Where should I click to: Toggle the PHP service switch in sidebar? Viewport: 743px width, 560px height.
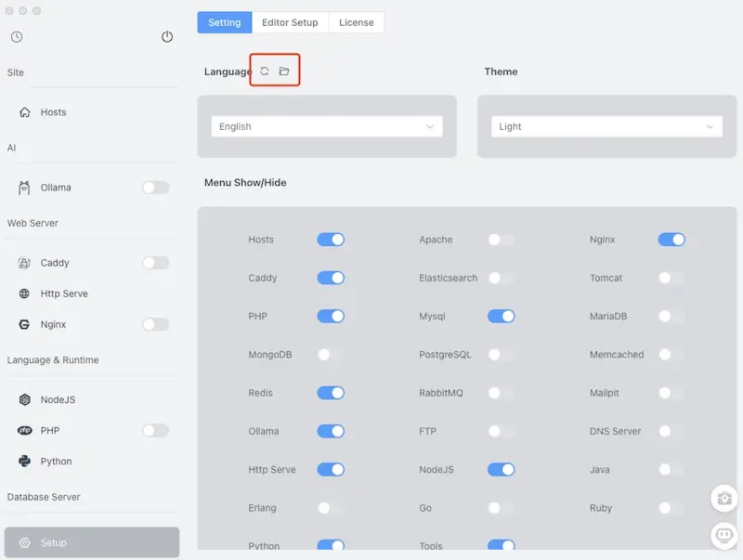[155, 431]
